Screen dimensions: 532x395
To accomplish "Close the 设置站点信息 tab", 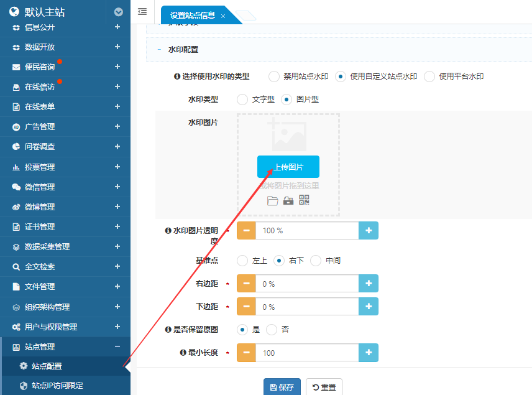I will [223, 16].
